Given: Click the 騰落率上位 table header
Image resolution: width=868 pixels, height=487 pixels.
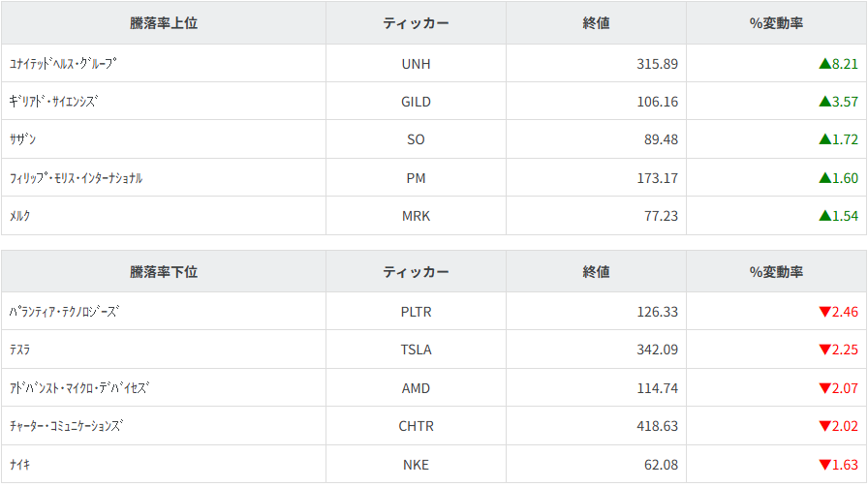Looking at the screenshot, I should pyautogui.click(x=164, y=23).
